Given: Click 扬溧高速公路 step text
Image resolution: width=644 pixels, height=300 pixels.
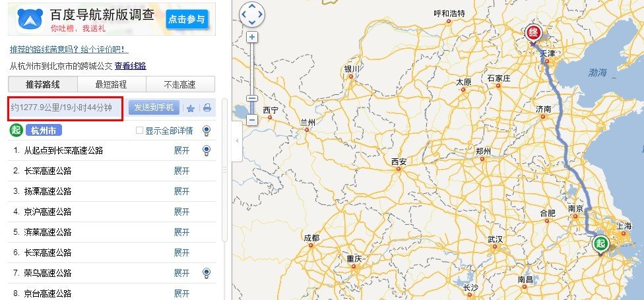Looking at the screenshot, I should pyautogui.click(x=48, y=191).
